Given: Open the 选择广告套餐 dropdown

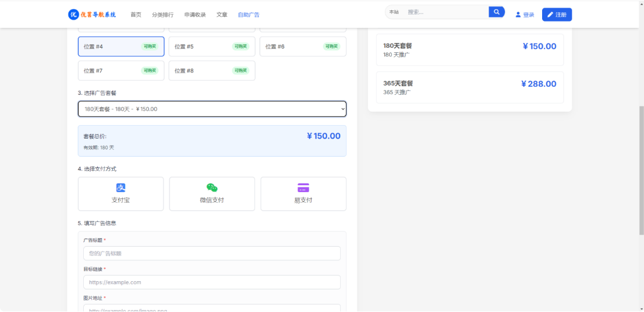Looking at the screenshot, I should click(x=212, y=109).
